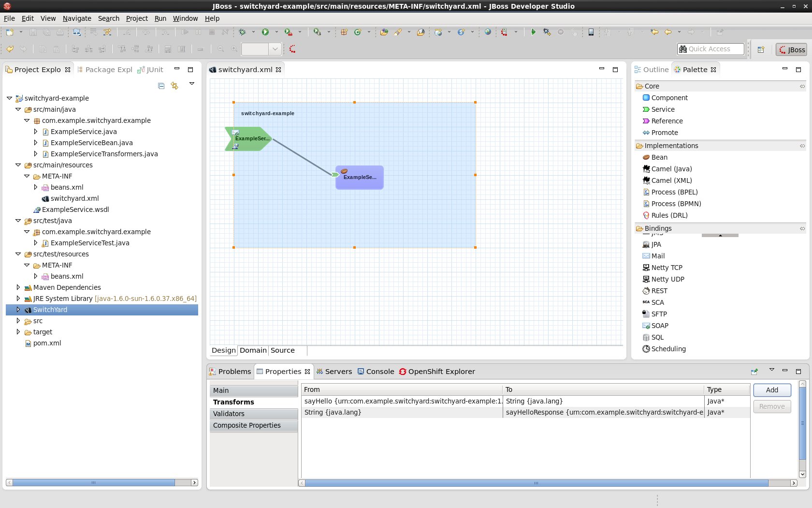The width and height of the screenshot is (812, 508).
Task: Click the Debug bug icon
Action: [242, 32]
